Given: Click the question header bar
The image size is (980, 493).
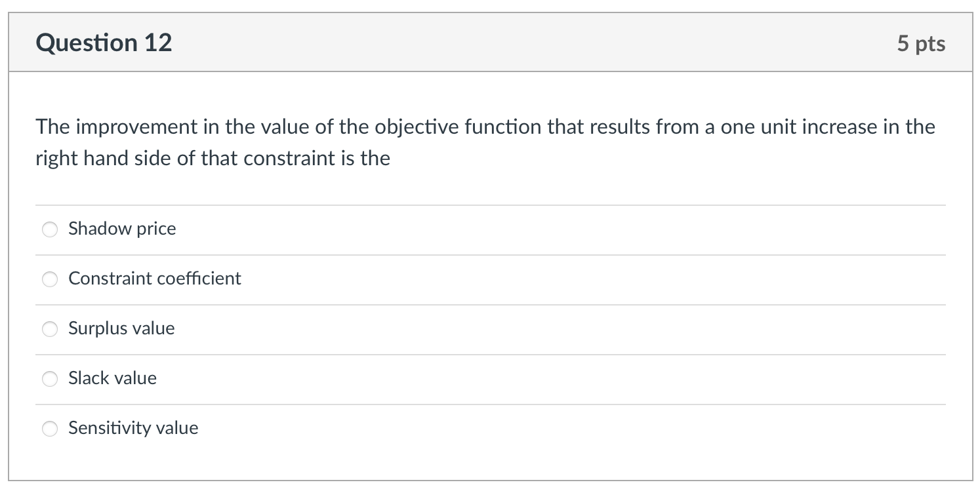Looking at the screenshot, I should [x=490, y=42].
